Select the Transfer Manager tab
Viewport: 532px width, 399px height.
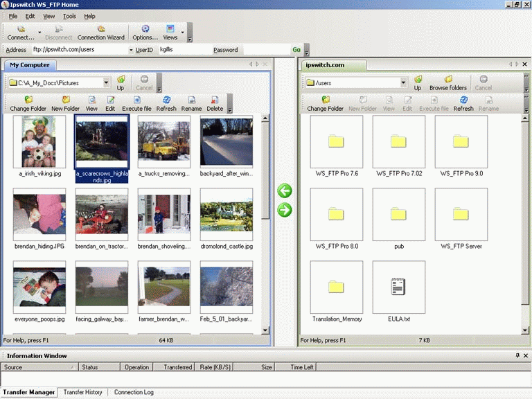tap(29, 392)
